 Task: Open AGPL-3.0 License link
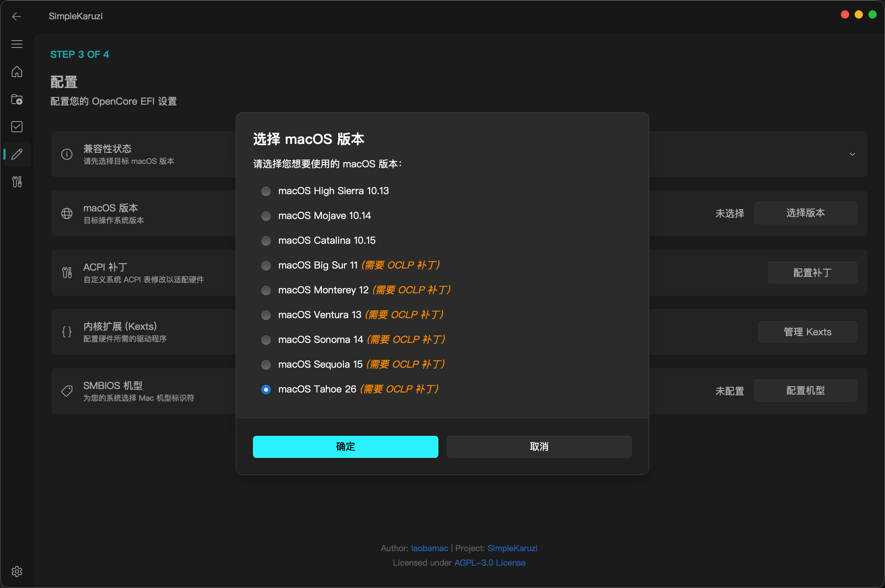click(x=489, y=563)
